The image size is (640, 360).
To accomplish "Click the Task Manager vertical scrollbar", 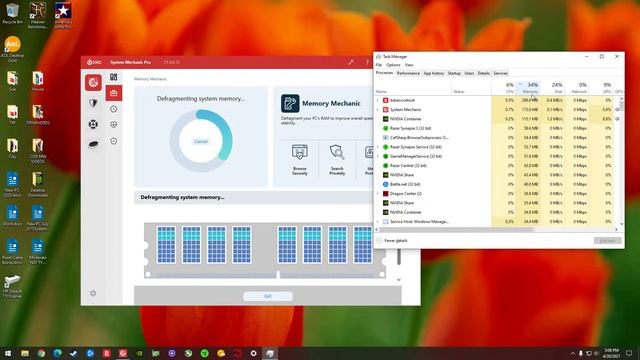I will click(622, 107).
